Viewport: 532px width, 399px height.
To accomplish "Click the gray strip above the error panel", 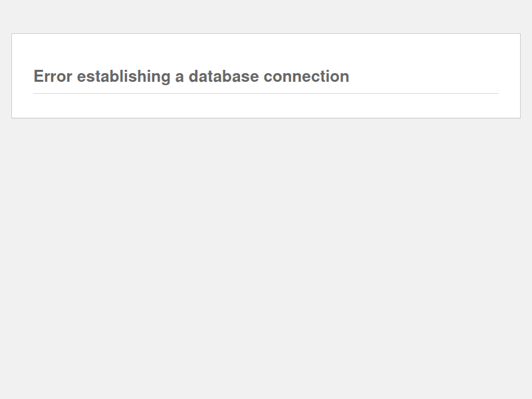I will click(266, 17).
